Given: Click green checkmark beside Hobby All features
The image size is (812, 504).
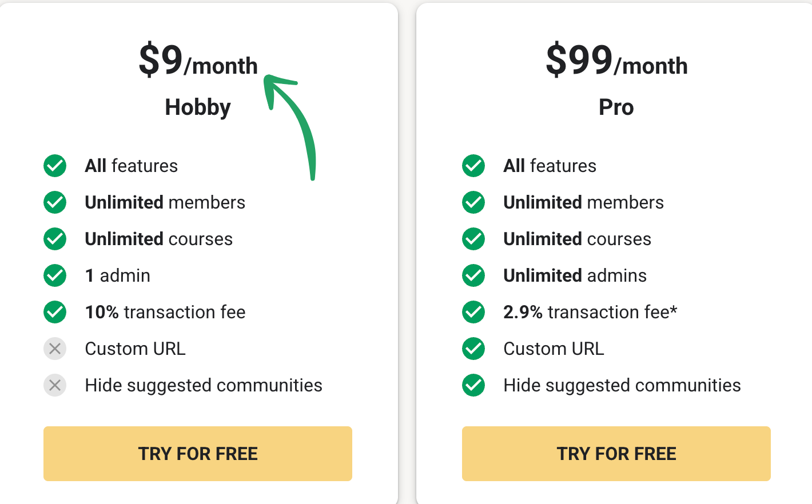Looking at the screenshot, I should coord(55,166).
